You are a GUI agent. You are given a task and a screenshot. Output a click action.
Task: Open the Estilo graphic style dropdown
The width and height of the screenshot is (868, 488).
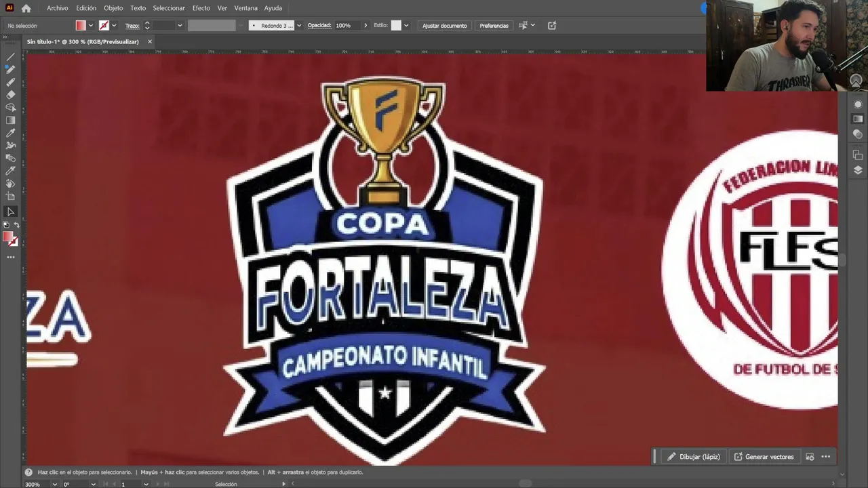406,26
